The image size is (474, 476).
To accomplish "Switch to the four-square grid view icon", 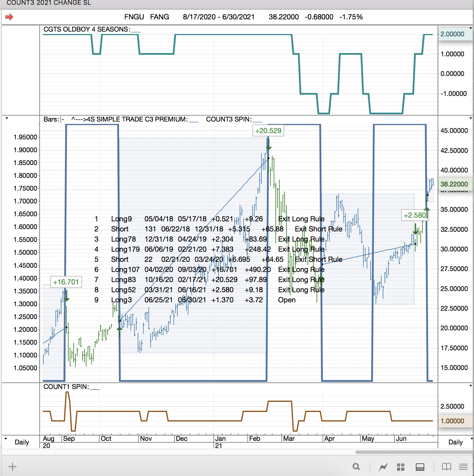I will (x=401, y=467).
